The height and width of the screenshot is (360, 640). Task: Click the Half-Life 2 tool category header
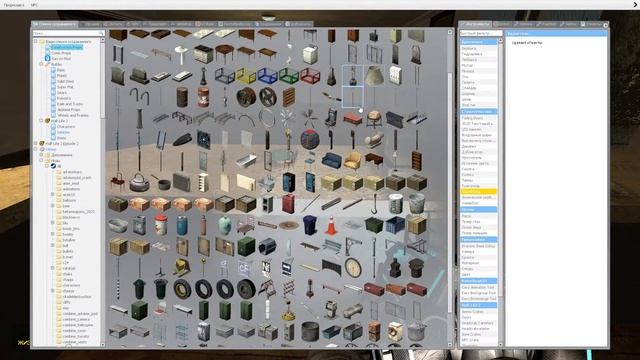click(x=478, y=305)
